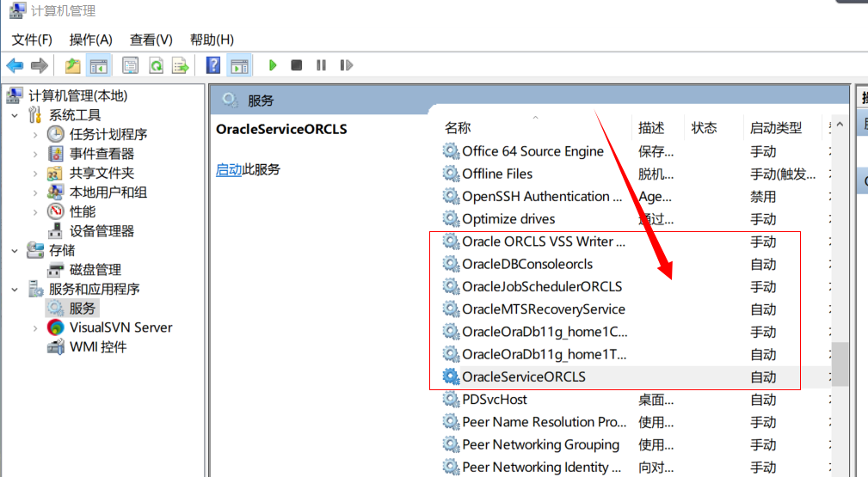The height and width of the screenshot is (477, 868).
Task: Collapse the 存储 tree node
Action: [15, 251]
